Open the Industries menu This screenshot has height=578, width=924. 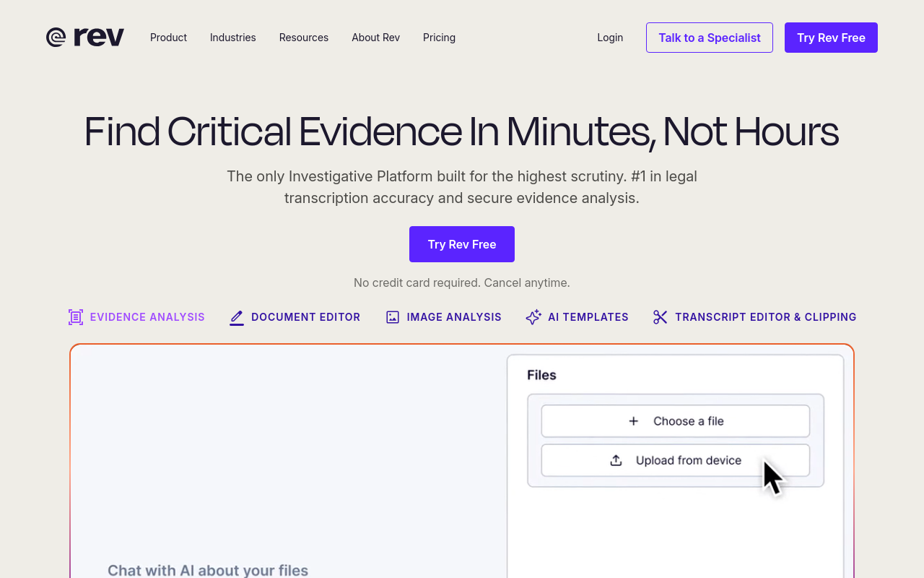point(232,38)
